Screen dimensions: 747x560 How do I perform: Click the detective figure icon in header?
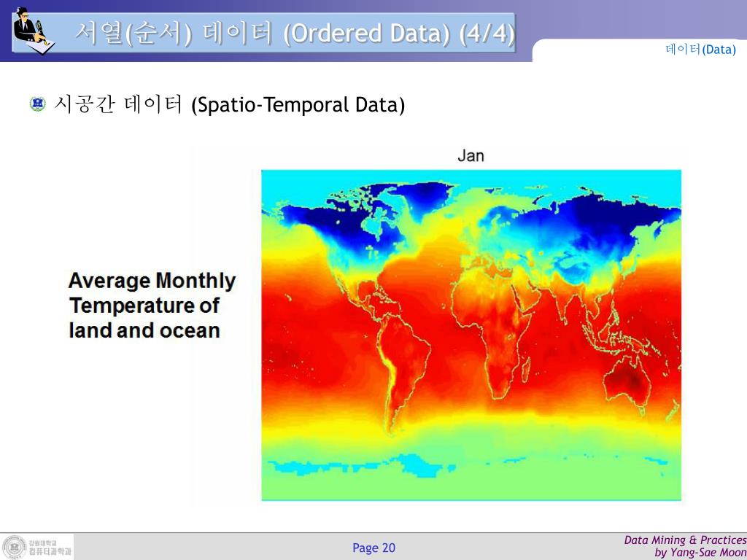34,31
